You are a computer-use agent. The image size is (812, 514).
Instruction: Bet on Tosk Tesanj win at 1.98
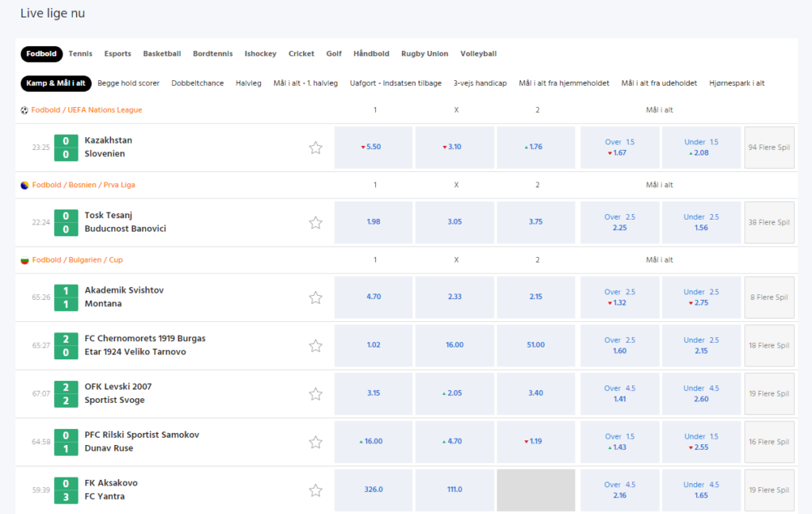373,223
